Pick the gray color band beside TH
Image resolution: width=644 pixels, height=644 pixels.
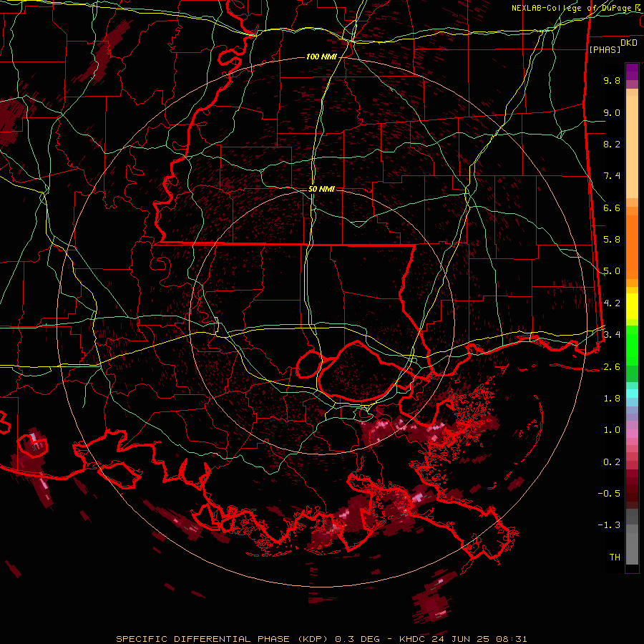click(x=632, y=548)
